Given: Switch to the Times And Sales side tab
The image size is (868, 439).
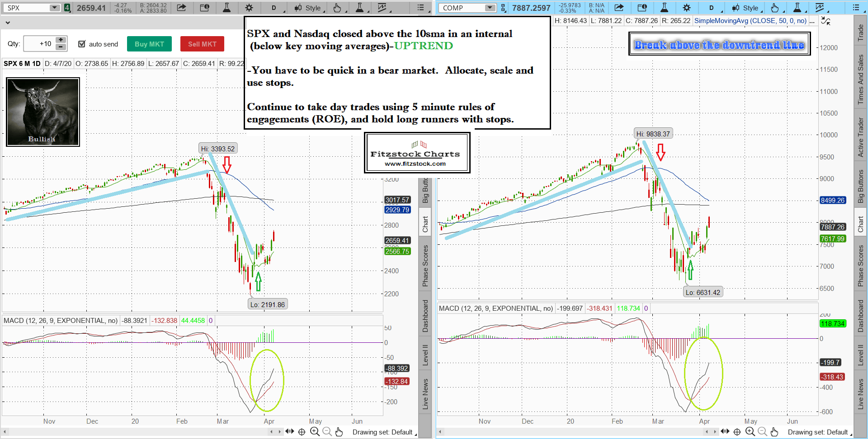Looking at the screenshot, I should 860,79.
